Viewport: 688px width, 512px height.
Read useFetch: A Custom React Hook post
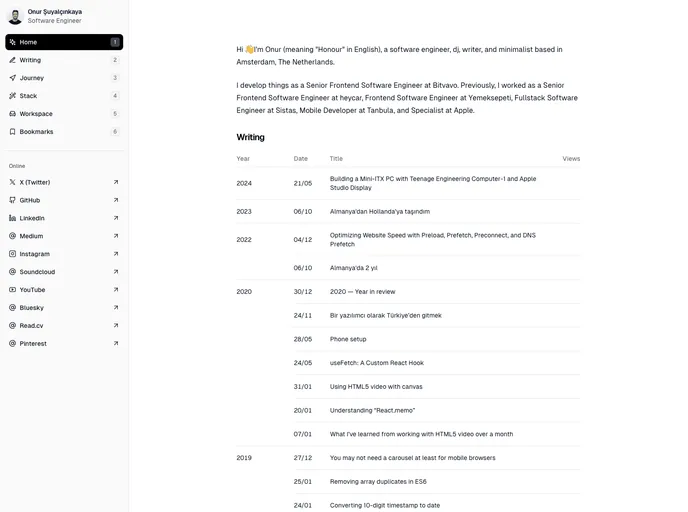point(377,363)
